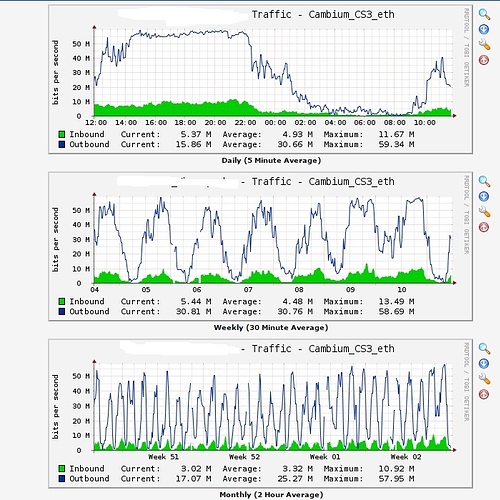Click blue Outbound swatch in Weekly legend
The height and width of the screenshot is (500, 500).
[62, 311]
